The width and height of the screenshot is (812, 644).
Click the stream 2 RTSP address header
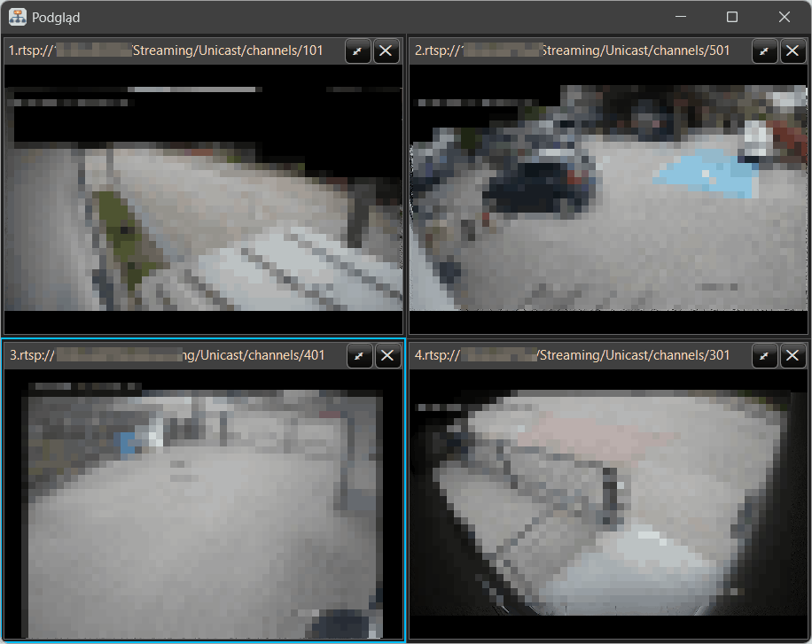(572, 50)
